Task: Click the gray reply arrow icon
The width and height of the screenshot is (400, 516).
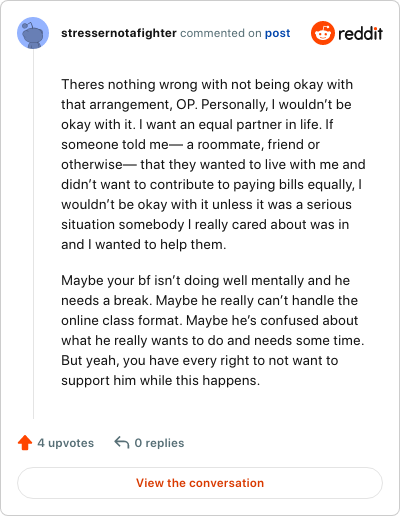Action: 122,443
